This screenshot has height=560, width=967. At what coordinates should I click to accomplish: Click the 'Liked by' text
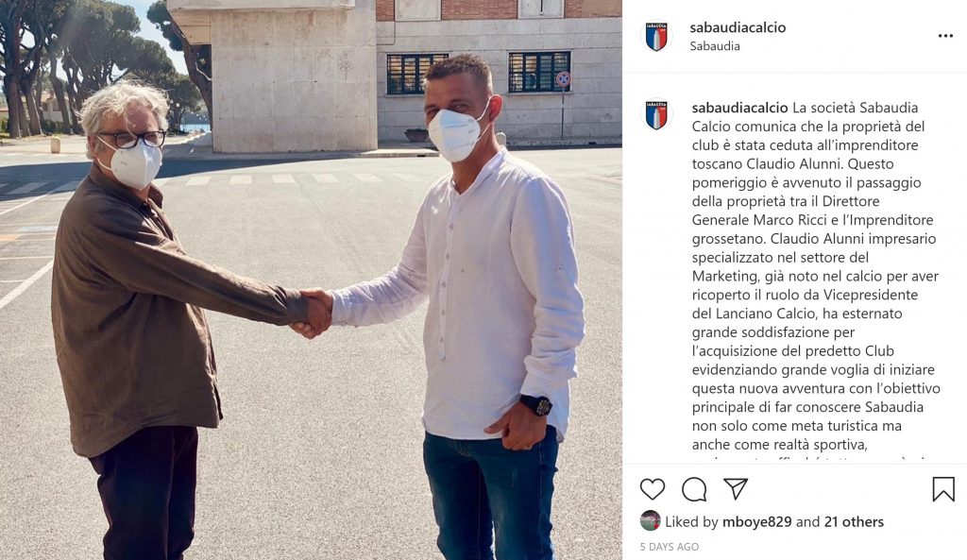(691, 522)
